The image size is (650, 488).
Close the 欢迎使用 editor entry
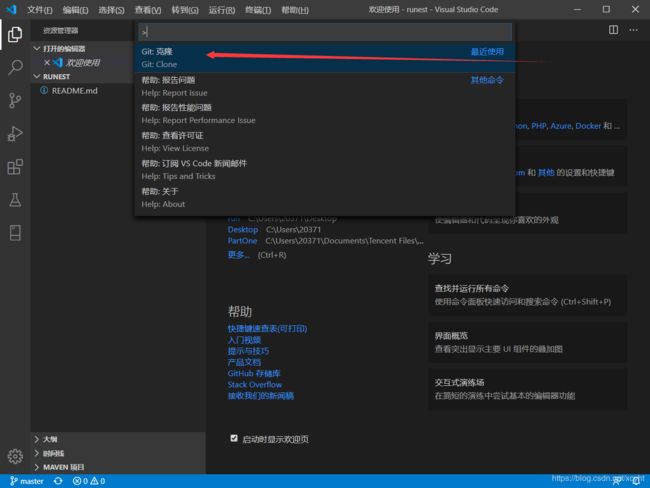tap(47, 62)
